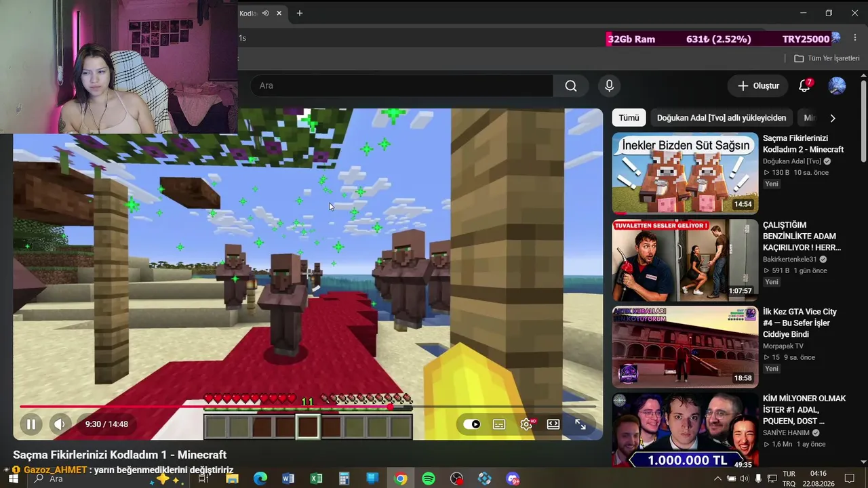Close the 'Kodla' browser tab

pyautogui.click(x=279, y=14)
